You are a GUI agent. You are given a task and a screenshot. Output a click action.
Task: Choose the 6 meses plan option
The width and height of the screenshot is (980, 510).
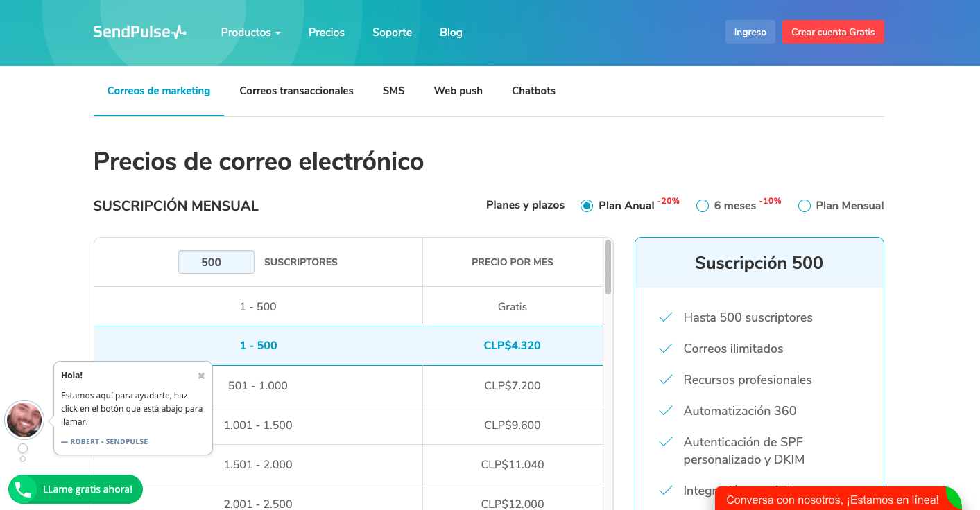point(703,206)
